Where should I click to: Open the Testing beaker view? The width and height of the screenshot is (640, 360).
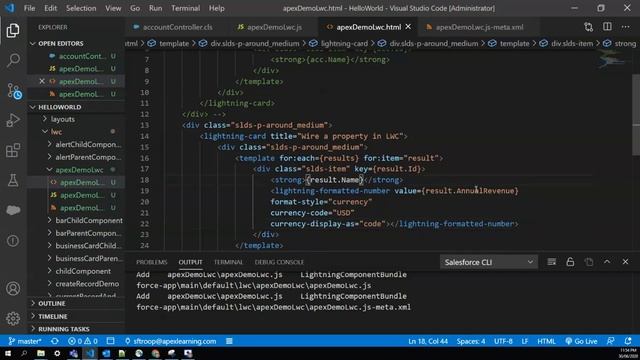[x=13, y=180]
